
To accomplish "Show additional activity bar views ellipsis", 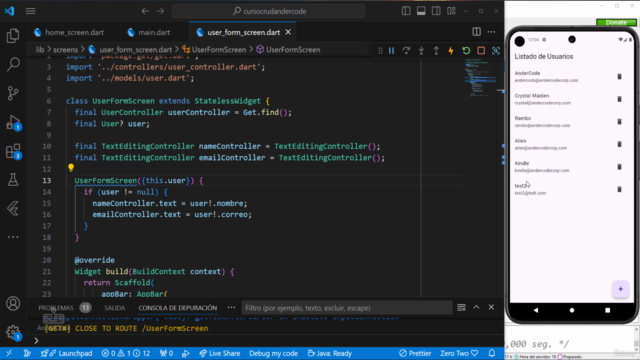I will [13, 237].
